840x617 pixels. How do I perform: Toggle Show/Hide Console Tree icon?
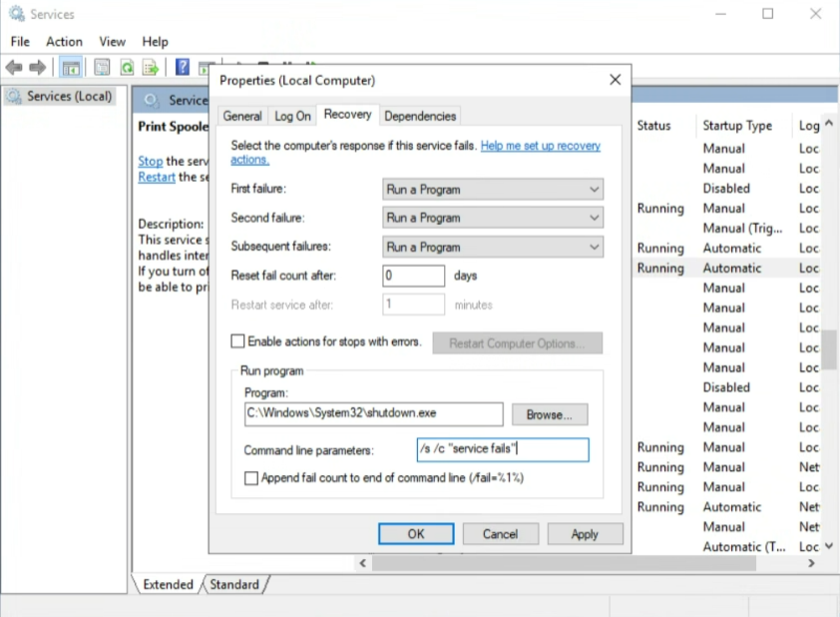pyautogui.click(x=71, y=67)
